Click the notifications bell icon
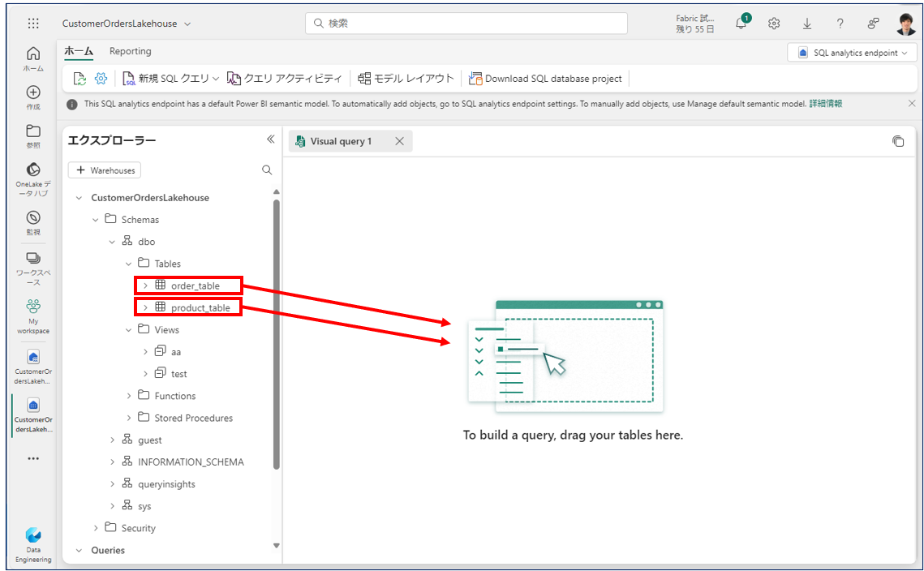 [x=741, y=24]
